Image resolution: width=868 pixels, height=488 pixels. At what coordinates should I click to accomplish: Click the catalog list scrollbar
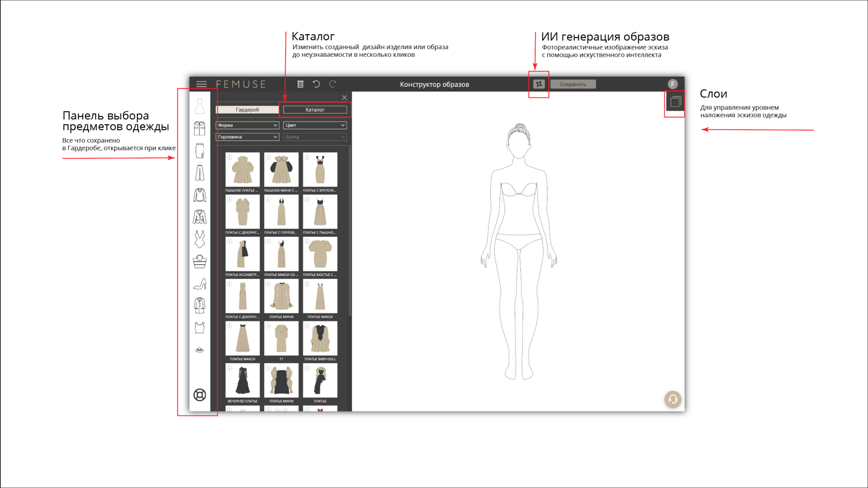(x=350, y=231)
